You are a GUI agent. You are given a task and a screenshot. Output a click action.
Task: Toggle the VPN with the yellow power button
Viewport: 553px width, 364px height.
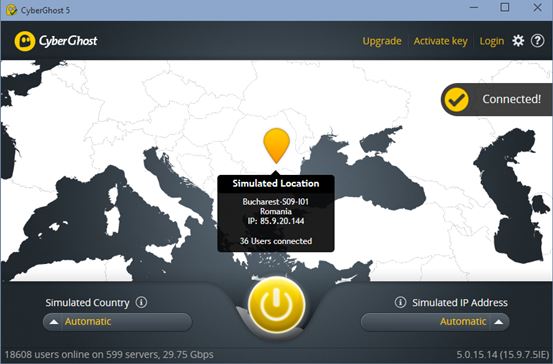click(x=276, y=305)
